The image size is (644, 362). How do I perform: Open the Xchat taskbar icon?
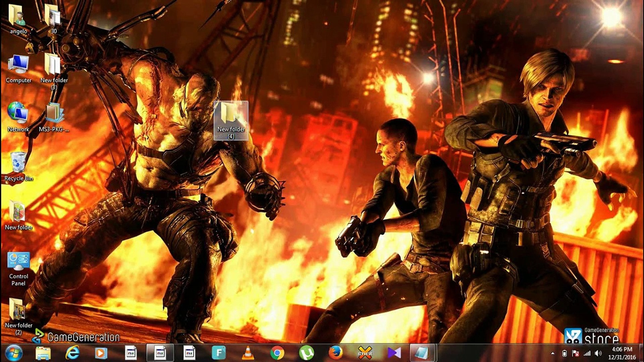(x=365, y=353)
